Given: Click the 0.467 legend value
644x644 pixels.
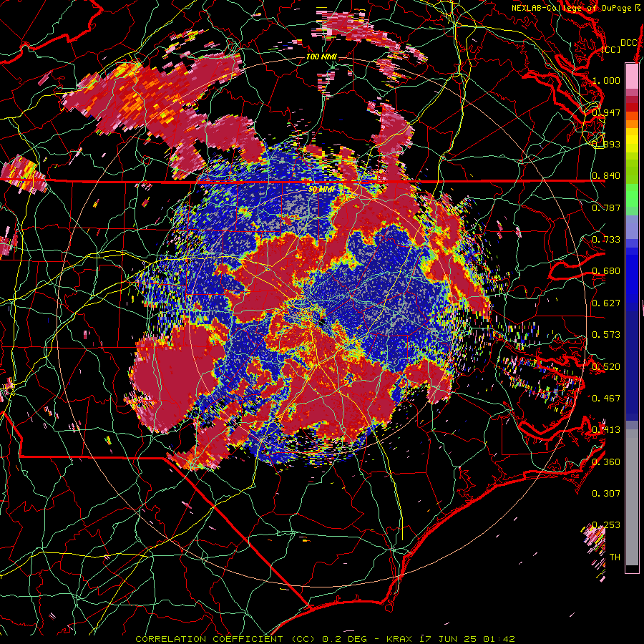Looking at the screenshot, I should coord(606,399).
